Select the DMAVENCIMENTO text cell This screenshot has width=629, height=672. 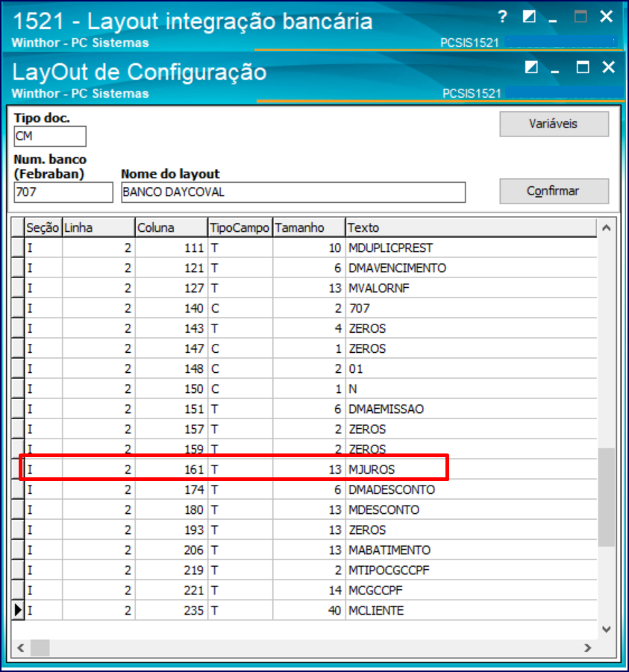click(472, 268)
